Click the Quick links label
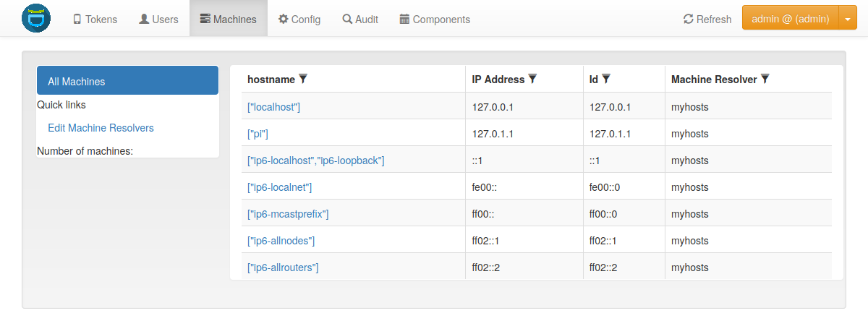The image size is (868, 321). click(x=61, y=105)
